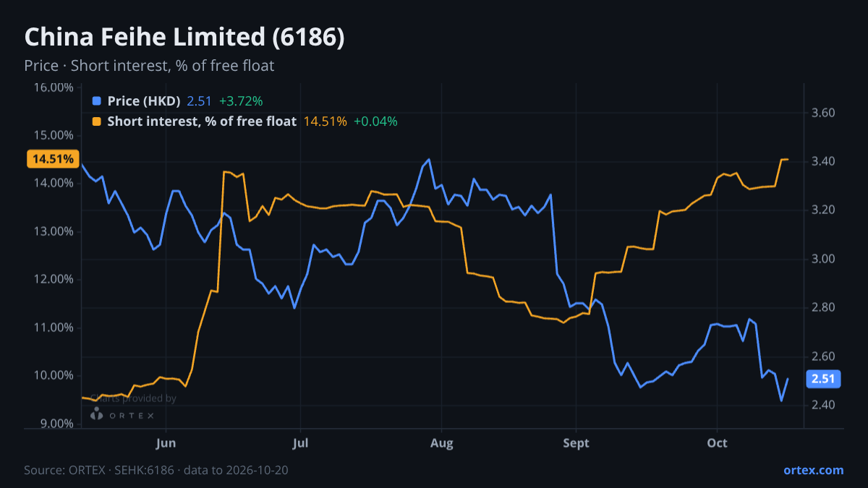Screen dimensions: 868x488
Task: Open the ortex.com link
Action: tap(813, 470)
